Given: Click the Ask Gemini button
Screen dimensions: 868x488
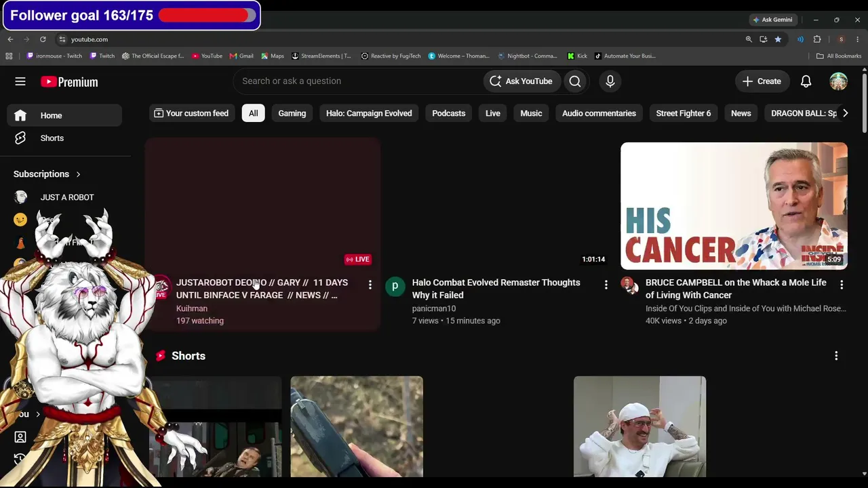Looking at the screenshot, I should pos(772,20).
